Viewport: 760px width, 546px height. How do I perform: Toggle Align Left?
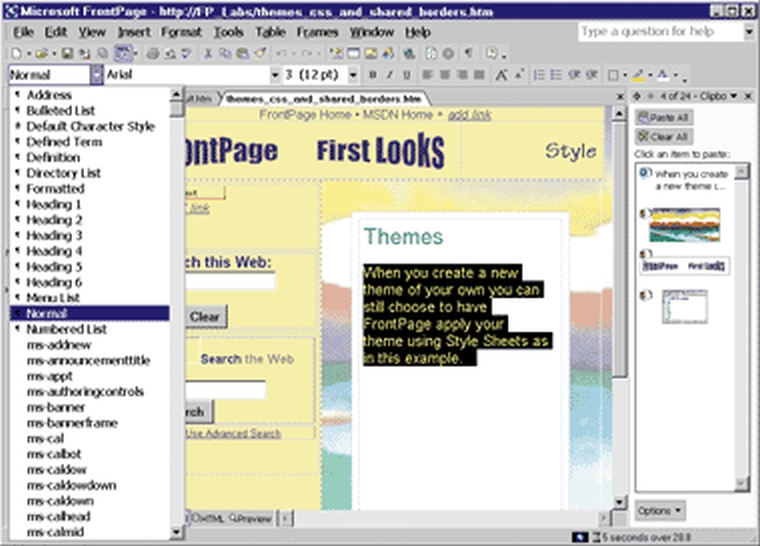(428, 75)
